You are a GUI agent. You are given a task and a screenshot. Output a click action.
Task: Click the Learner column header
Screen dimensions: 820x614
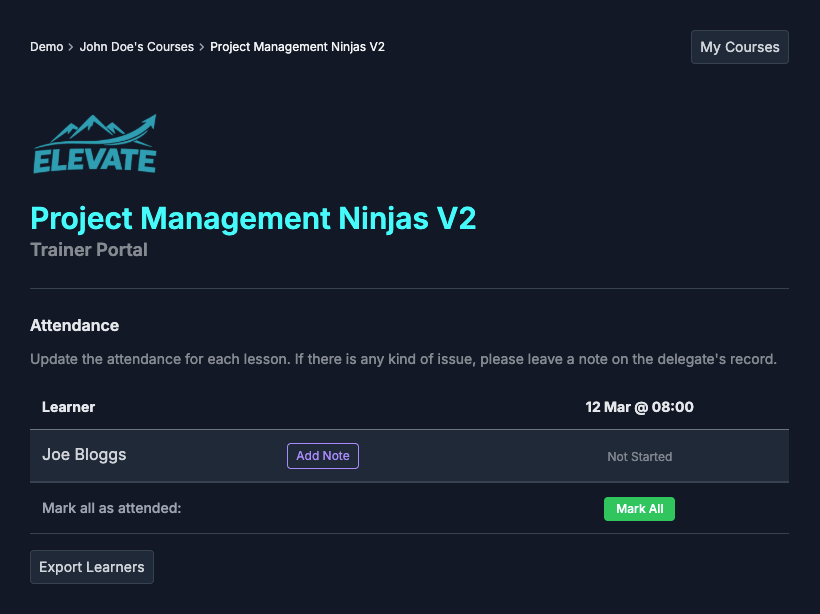(x=68, y=407)
